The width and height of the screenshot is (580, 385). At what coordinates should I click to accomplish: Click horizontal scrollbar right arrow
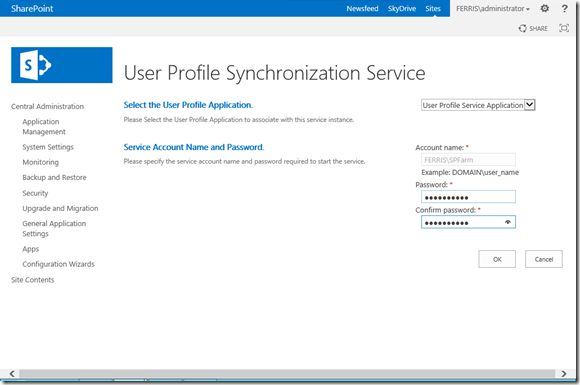pos(564,374)
